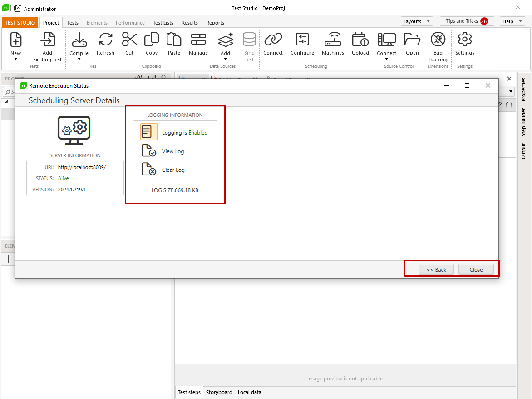This screenshot has width=532, height=399.
Task: Click the View Log link
Action: pyautogui.click(x=173, y=151)
